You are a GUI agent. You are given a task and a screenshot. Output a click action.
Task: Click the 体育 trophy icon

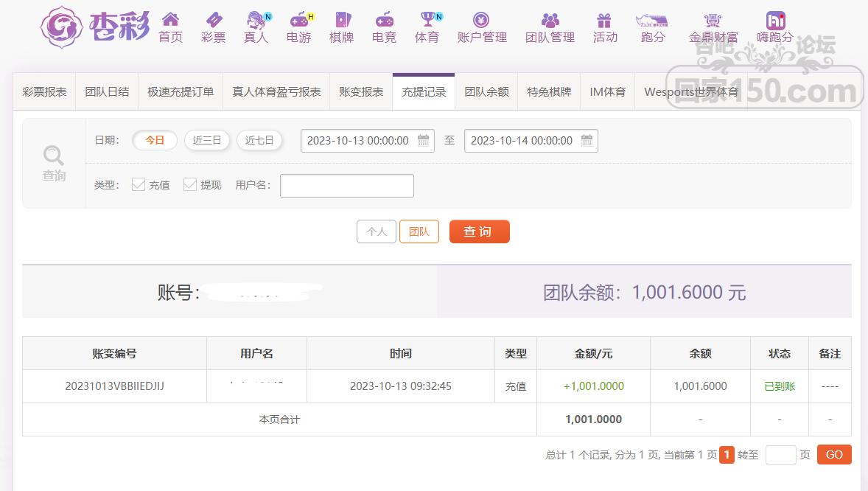[x=427, y=19]
